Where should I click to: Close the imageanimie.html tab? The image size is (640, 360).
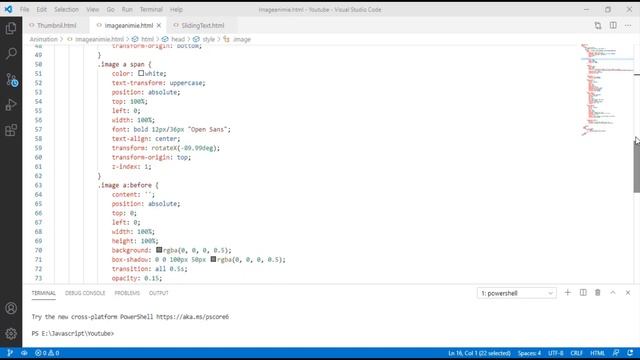pyautogui.click(x=159, y=25)
